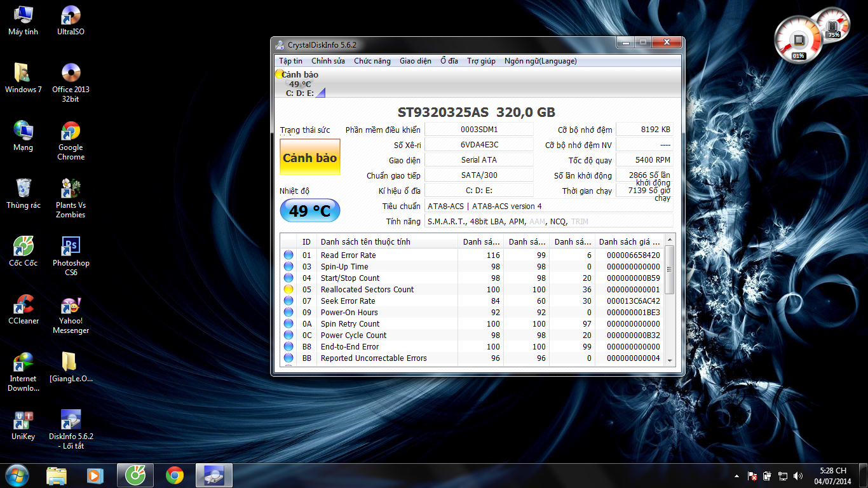The height and width of the screenshot is (488, 868).
Task: Launch Photoshop CS6 shortcut
Action: pyautogui.click(x=71, y=257)
